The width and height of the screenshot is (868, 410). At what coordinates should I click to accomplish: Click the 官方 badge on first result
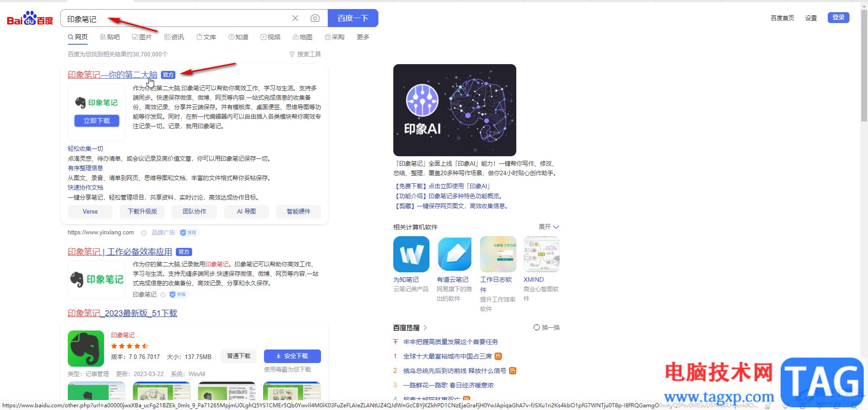pos(168,75)
